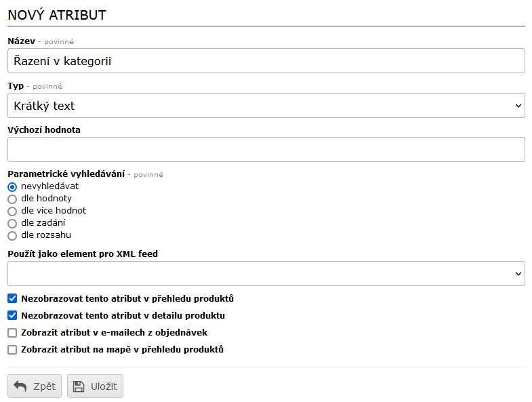The height and width of the screenshot is (402, 532).
Task: Select the "dle zadání" radio option
Action: pyautogui.click(x=12, y=223)
